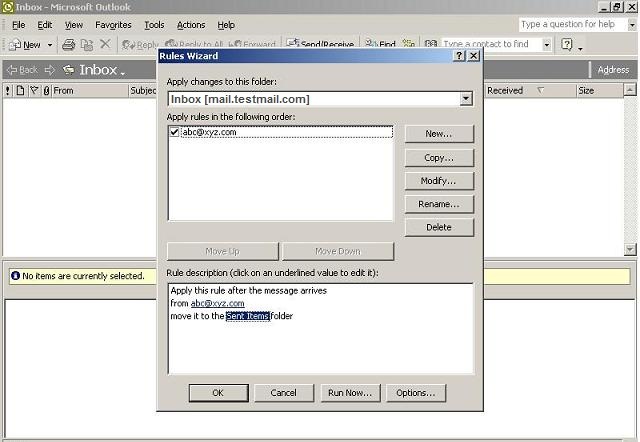Open the Edit menu
The width and height of the screenshot is (640, 442).
coord(44,25)
